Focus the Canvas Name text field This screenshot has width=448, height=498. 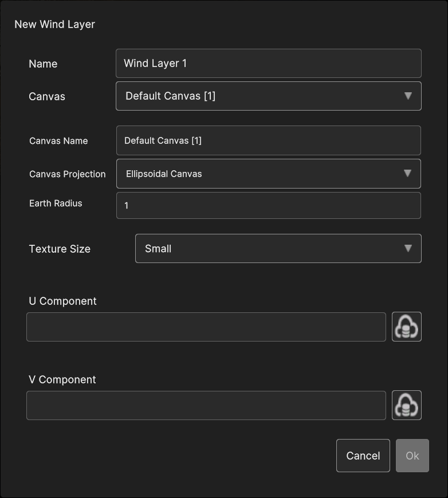(x=269, y=140)
